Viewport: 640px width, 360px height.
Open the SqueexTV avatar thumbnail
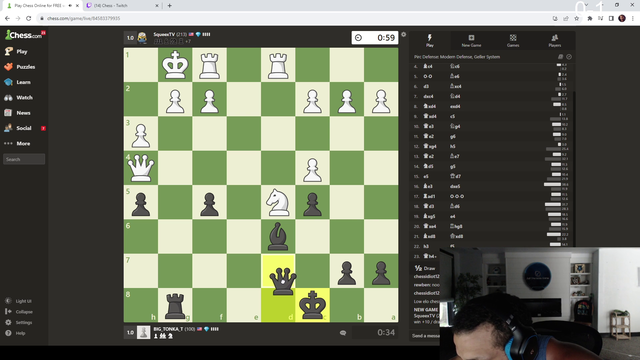142,38
